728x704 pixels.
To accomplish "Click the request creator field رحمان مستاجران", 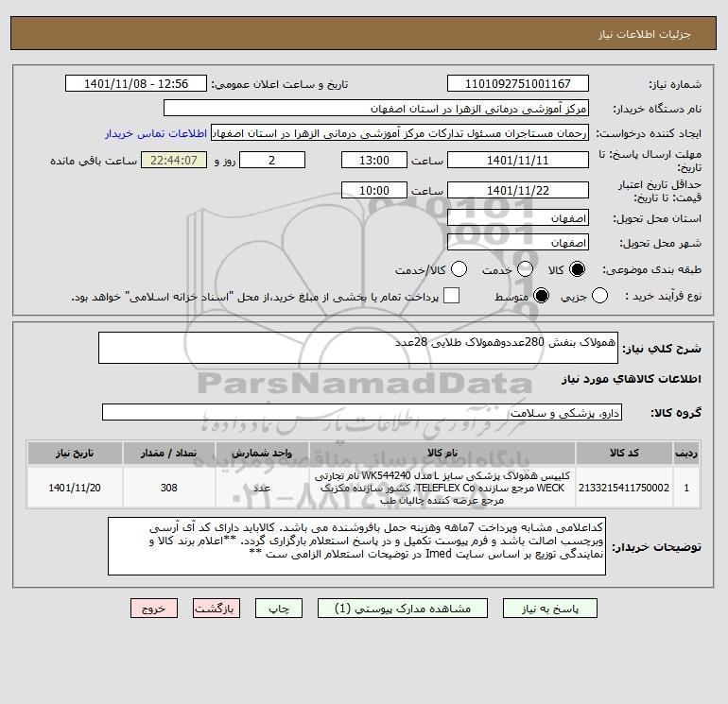I will 400,132.
